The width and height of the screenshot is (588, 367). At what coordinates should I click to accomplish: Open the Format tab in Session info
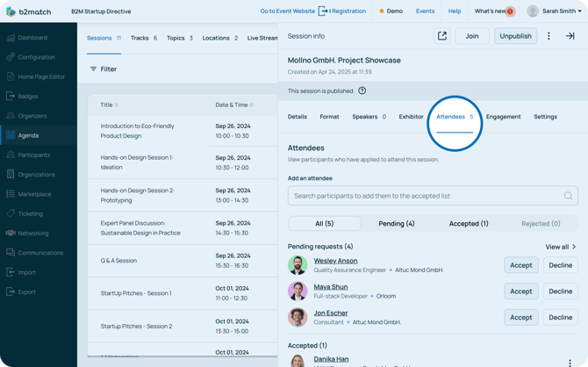point(329,117)
